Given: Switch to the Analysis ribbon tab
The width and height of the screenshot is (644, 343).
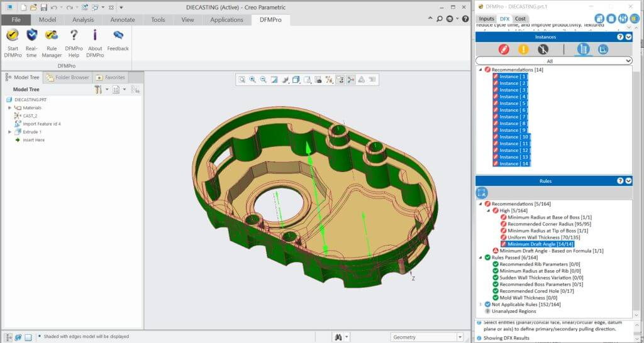Looking at the screenshot, I should point(83,19).
